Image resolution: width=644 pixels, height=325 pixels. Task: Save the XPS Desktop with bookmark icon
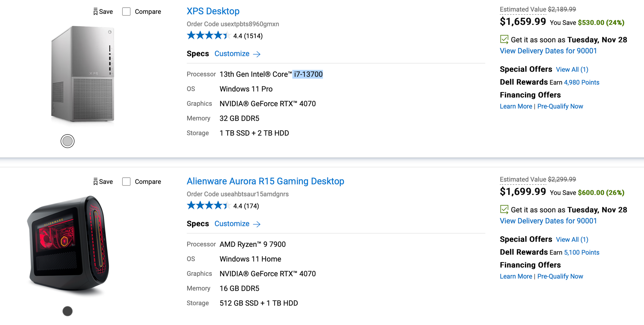point(103,12)
